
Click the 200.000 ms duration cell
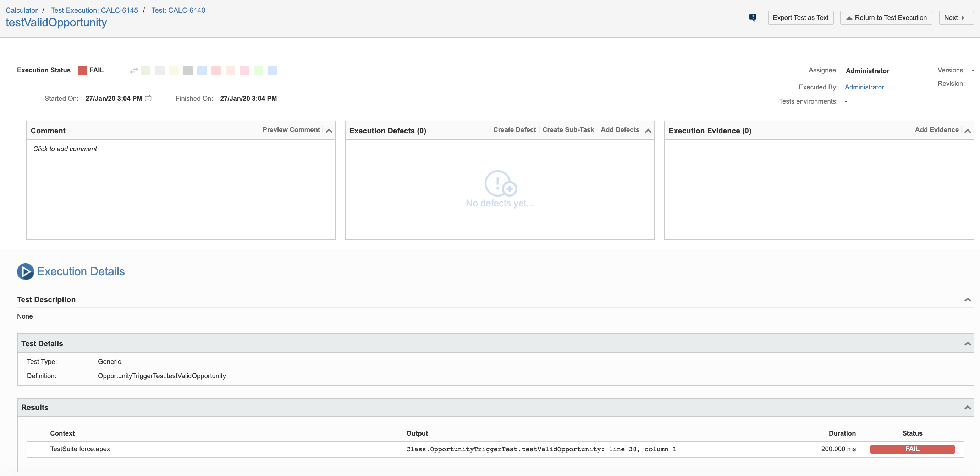tap(838, 449)
